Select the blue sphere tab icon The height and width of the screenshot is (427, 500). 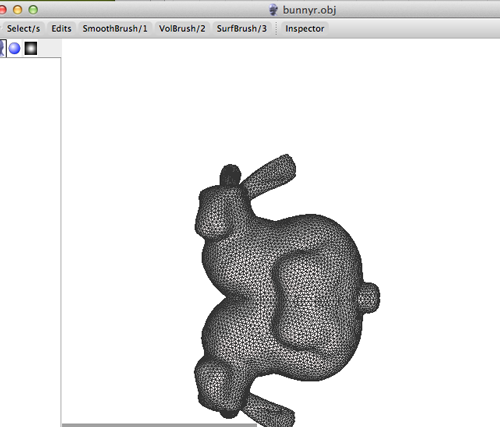(14, 48)
